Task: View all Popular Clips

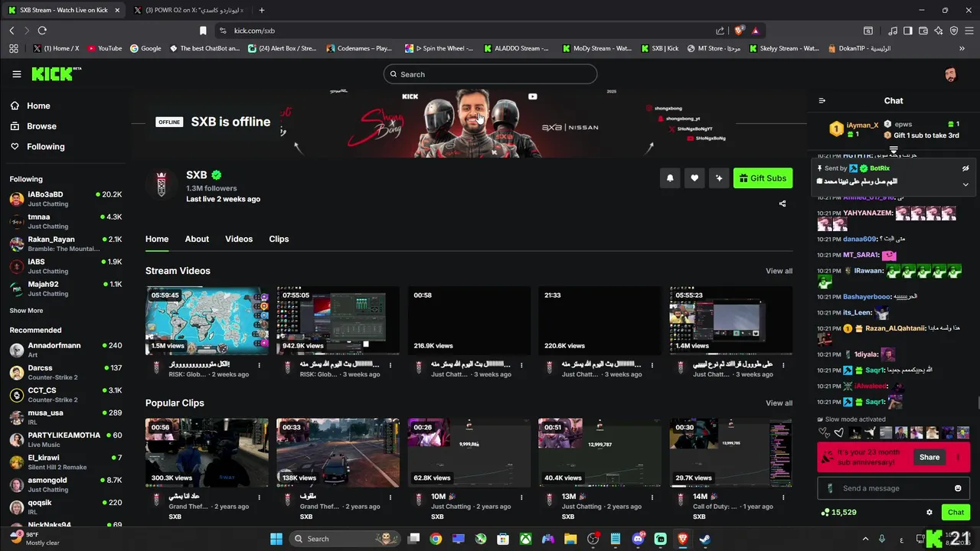Action: (779, 403)
